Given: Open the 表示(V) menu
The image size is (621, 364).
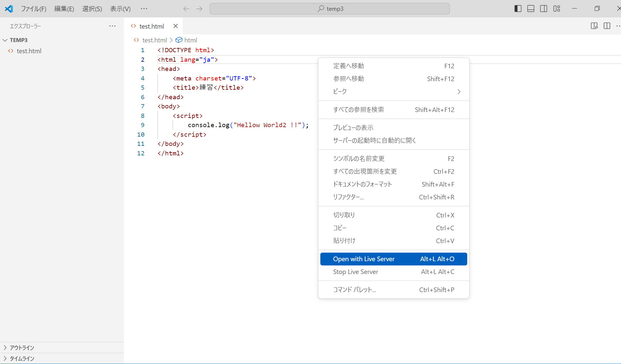Looking at the screenshot, I should [x=120, y=9].
